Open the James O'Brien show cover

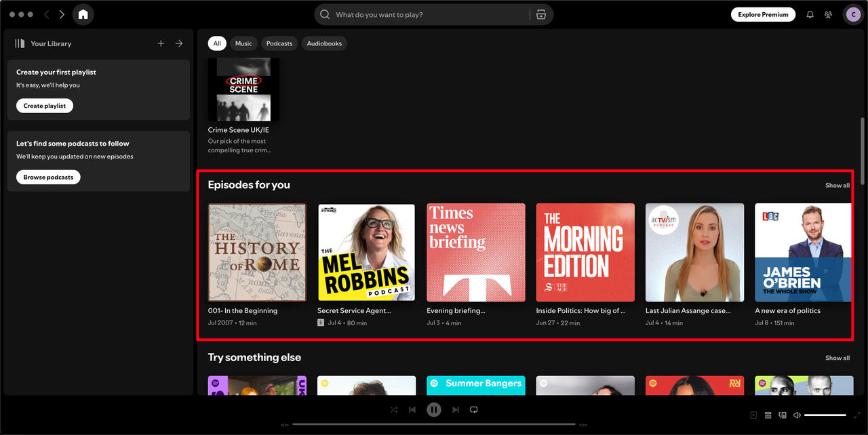click(x=803, y=253)
